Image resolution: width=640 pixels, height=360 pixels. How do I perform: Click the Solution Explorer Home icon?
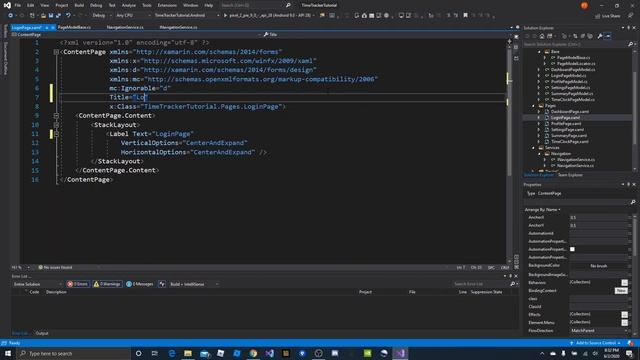(542, 36)
